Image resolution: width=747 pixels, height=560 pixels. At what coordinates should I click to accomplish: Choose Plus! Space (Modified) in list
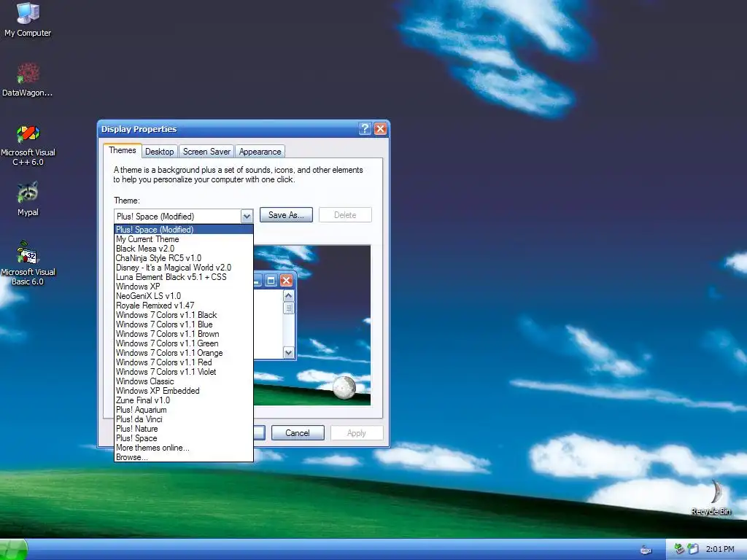(x=183, y=230)
